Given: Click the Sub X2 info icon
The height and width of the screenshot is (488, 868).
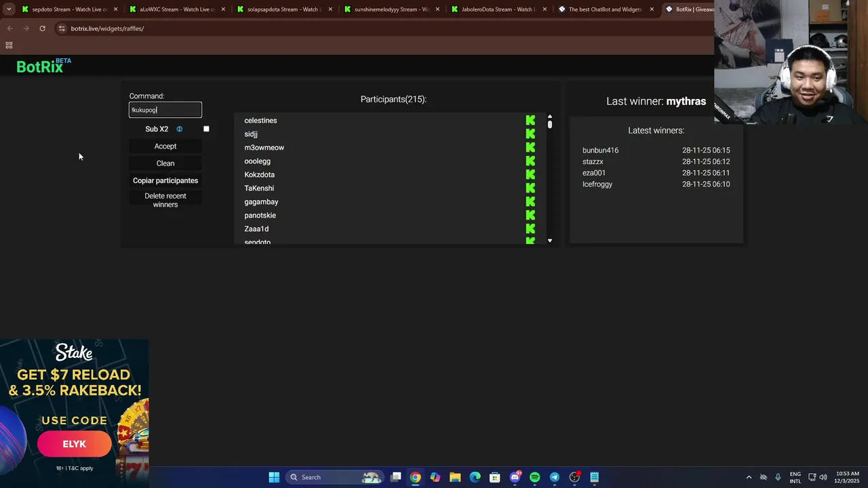Looking at the screenshot, I should click(180, 129).
